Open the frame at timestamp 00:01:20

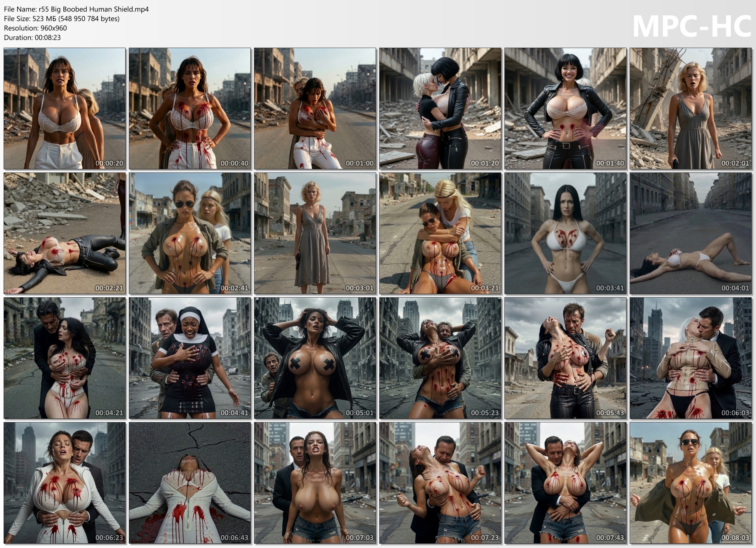[x=440, y=109]
